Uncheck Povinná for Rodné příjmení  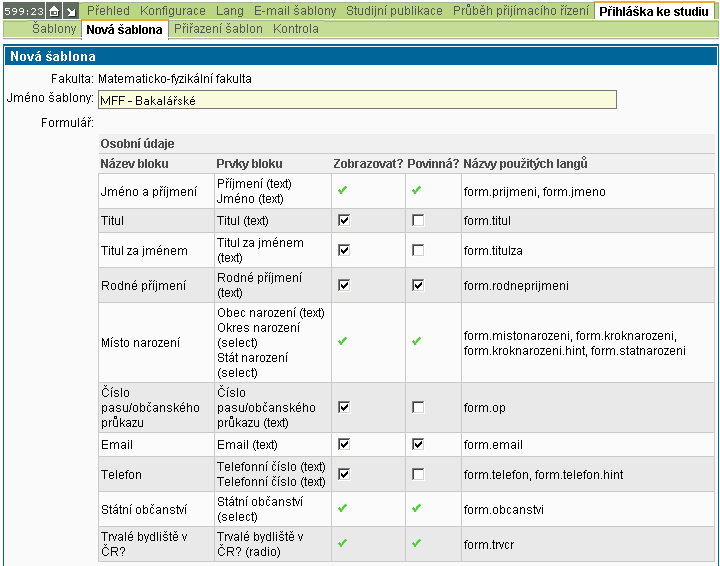click(x=418, y=285)
